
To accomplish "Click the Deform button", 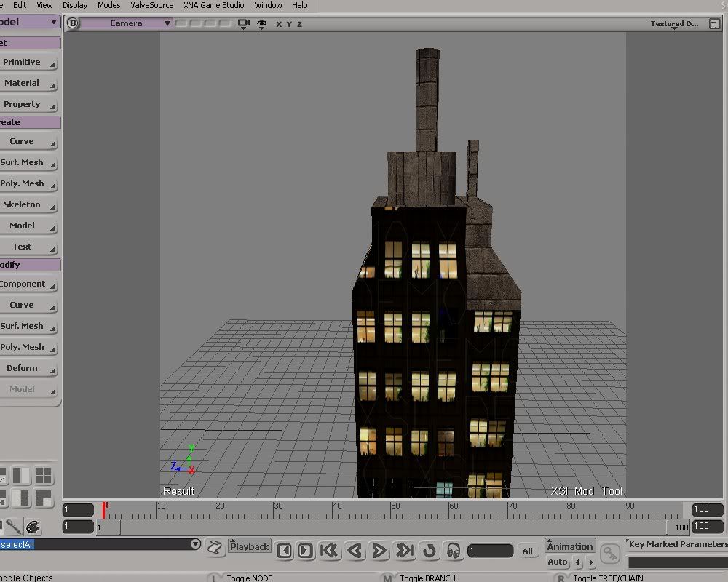I will 28,369.
